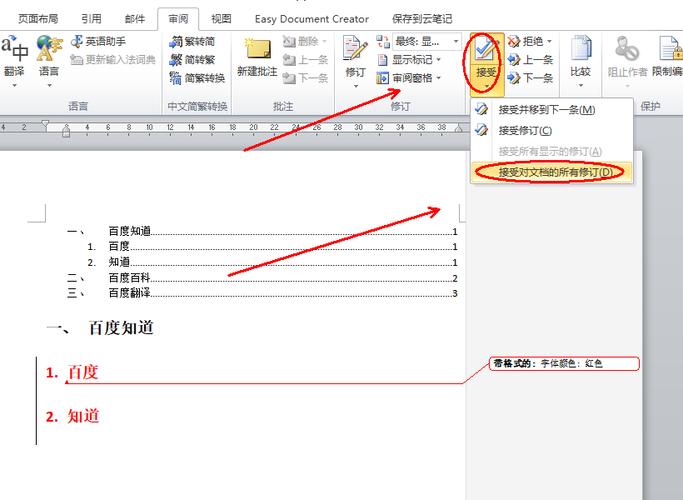The image size is (683, 500).
Task: Switch to the 页面布局 tab
Action: pos(38,19)
